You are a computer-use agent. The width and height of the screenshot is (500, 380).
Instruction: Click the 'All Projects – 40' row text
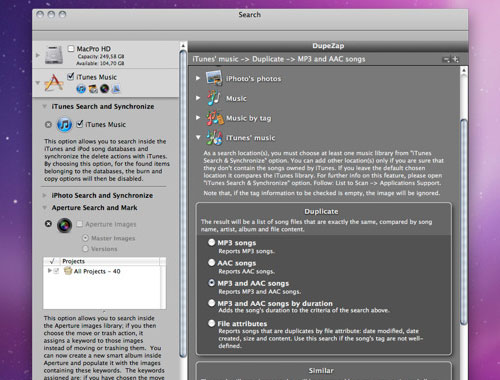(97, 271)
